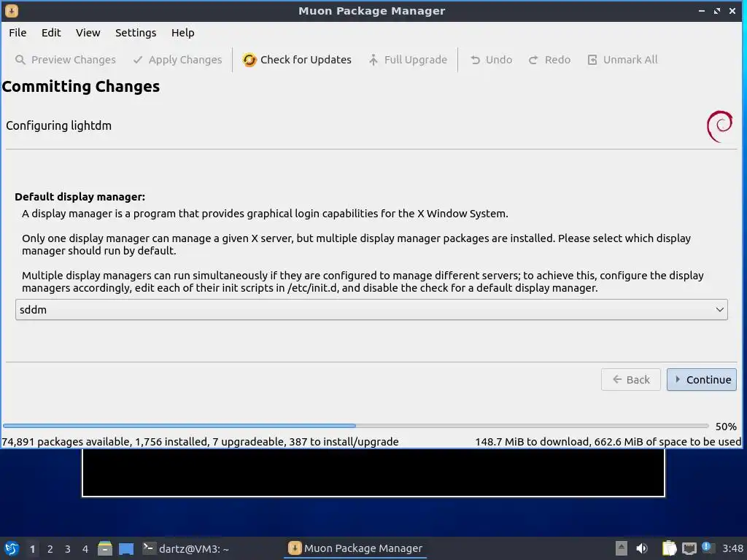The width and height of the screenshot is (747, 560).
Task: Switch to workspace 1
Action: (32, 549)
